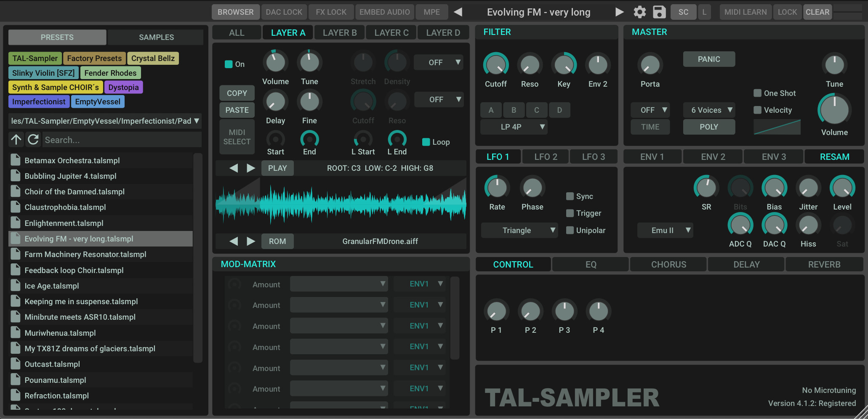Image resolution: width=868 pixels, height=419 pixels.
Task: Click COPY to copy layer settings
Action: point(237,93)
